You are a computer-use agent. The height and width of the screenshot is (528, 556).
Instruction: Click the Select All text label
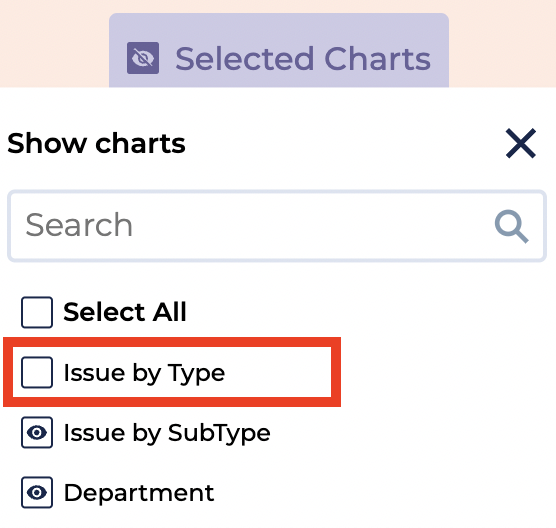(x=124, y=312)
